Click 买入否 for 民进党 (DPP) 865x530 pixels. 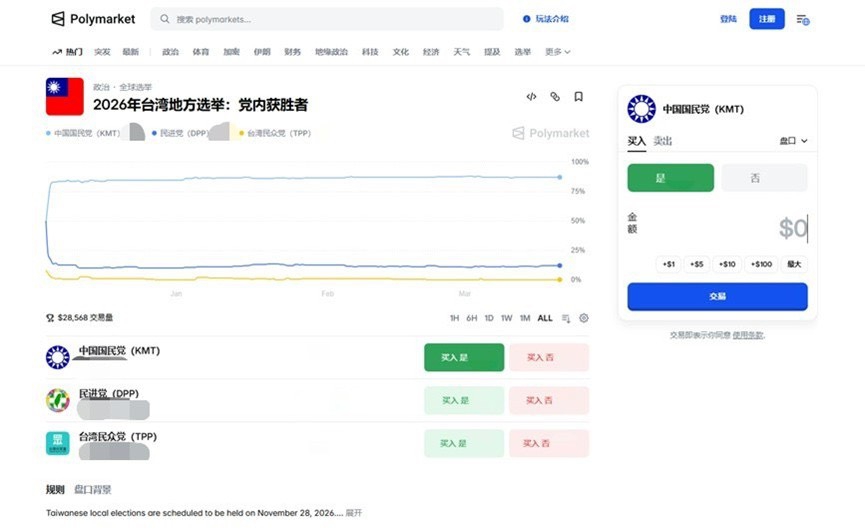[548, 400]
